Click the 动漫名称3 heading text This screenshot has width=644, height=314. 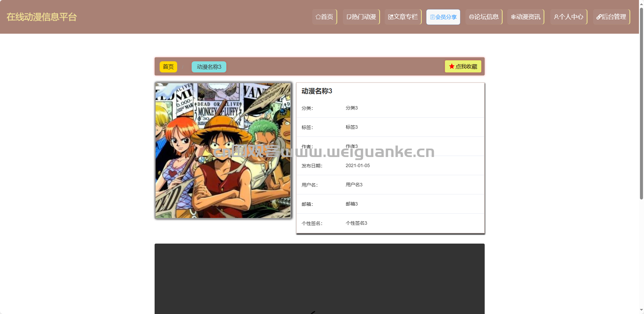(x=317, y=91)
